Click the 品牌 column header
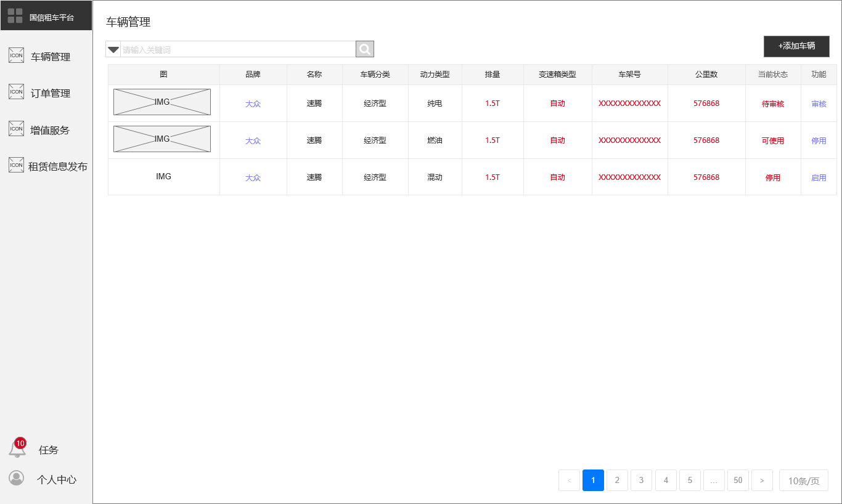 pyautogui.click(x=253, y=75)
